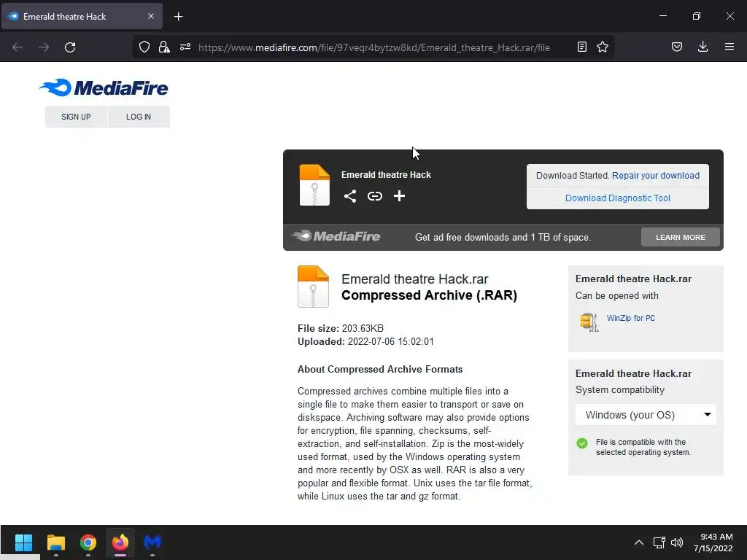The height and width of the screenshot is (560, 747).
Task: Show hidden system tray icons chevron
Action: (x=639, y=542)
